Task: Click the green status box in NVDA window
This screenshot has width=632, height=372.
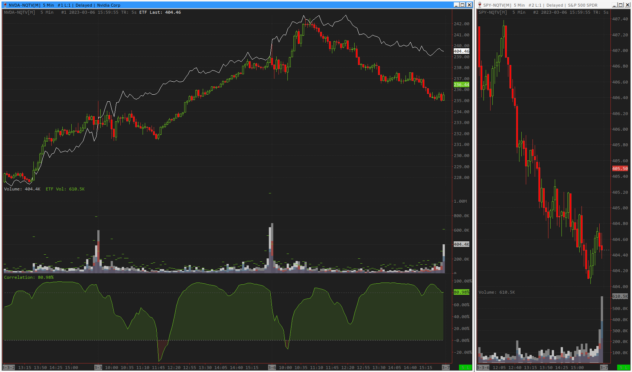Action: (x=466, y=367)
